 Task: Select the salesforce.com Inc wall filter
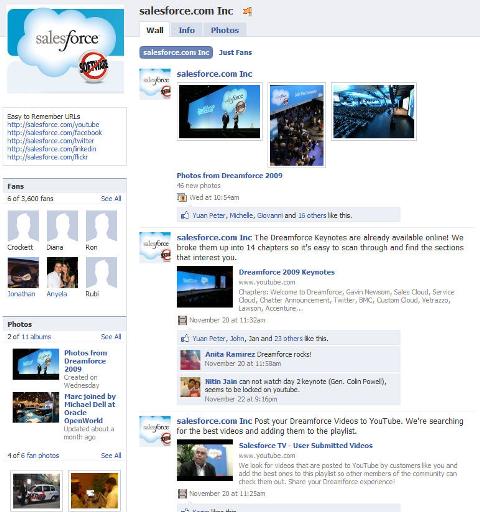(176, 52)
